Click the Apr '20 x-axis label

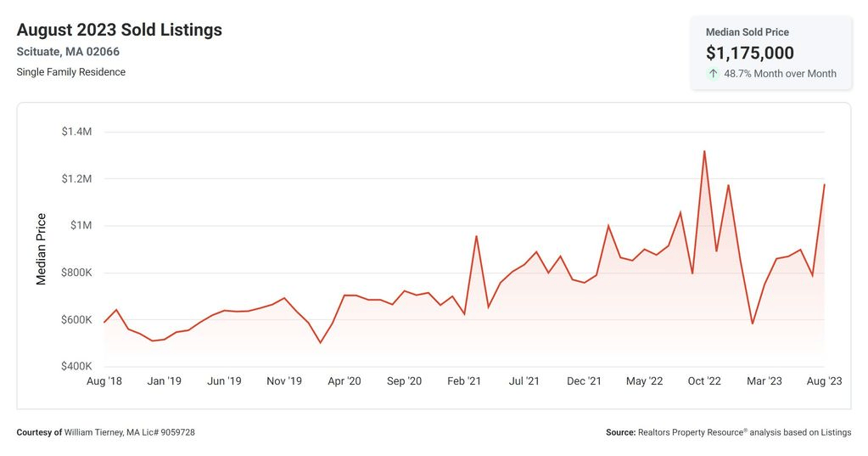(x=344, y=381)
